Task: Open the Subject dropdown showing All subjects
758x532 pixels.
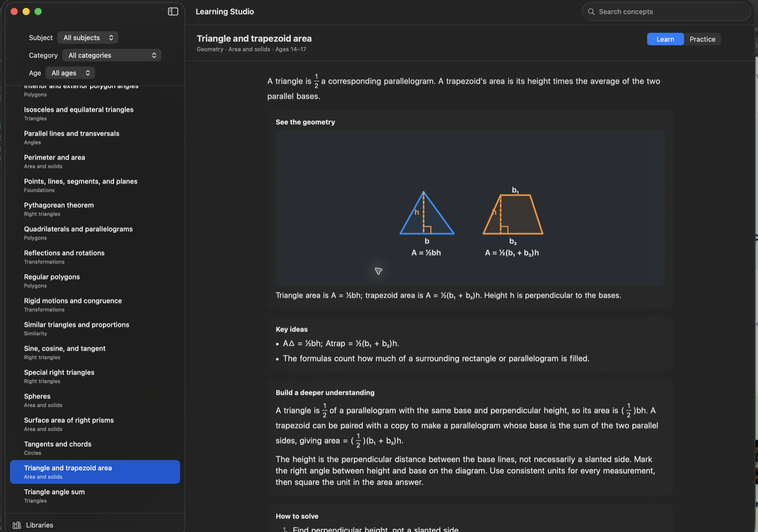Action: [88, 37]
